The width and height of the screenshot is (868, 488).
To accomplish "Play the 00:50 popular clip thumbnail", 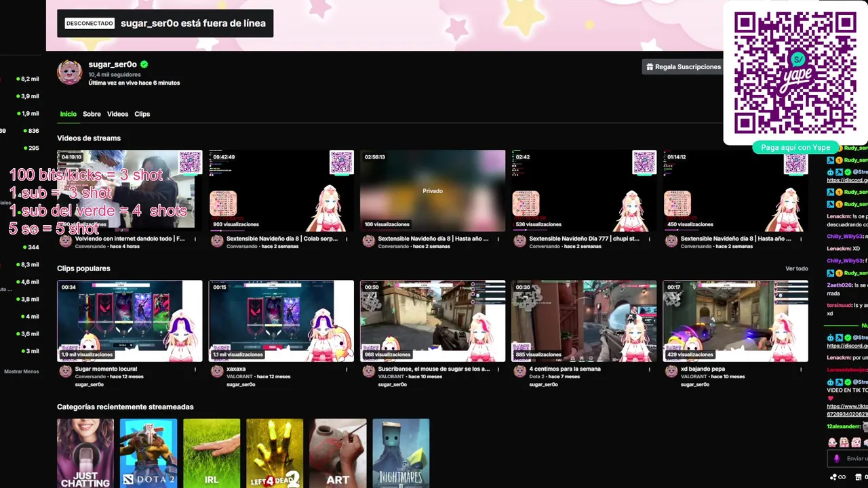I will tap(433, 321).
